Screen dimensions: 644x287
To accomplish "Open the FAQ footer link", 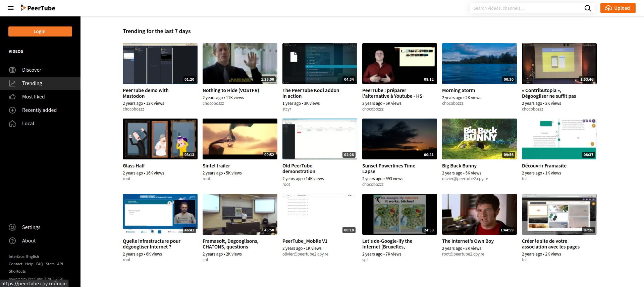I will (x=40, y=264).
